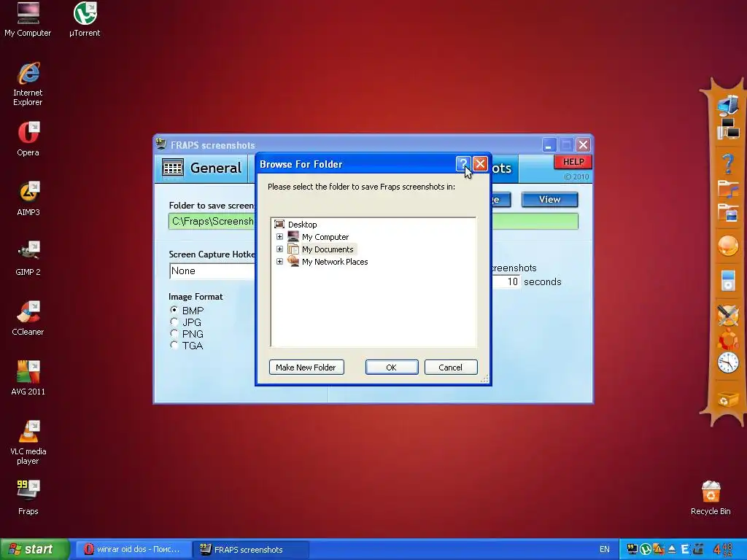
Task: Launch CCleaner from the desktop
Action: coord(28,318)
